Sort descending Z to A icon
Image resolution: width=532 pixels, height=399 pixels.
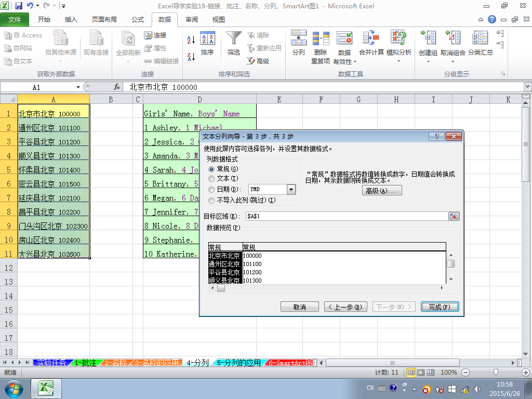click(191, 57)
